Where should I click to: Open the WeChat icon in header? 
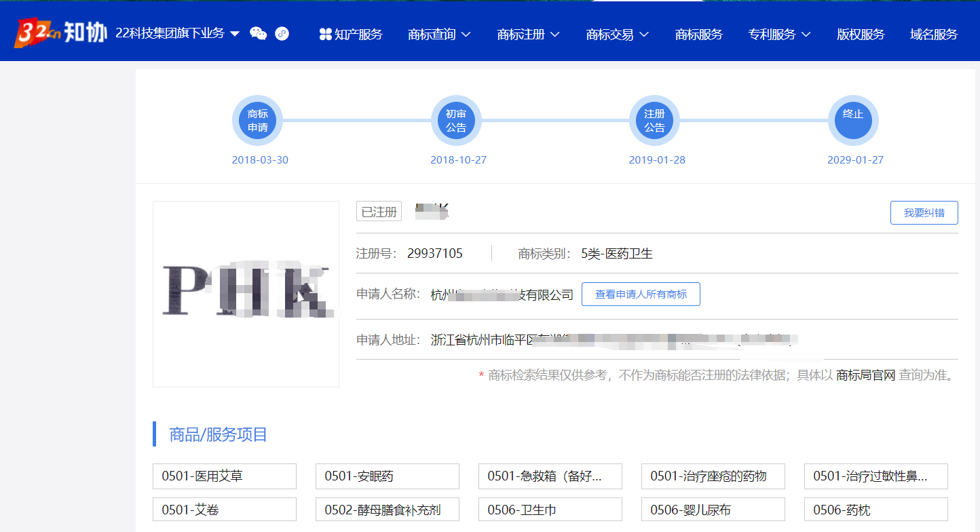(x=259, y=34)
